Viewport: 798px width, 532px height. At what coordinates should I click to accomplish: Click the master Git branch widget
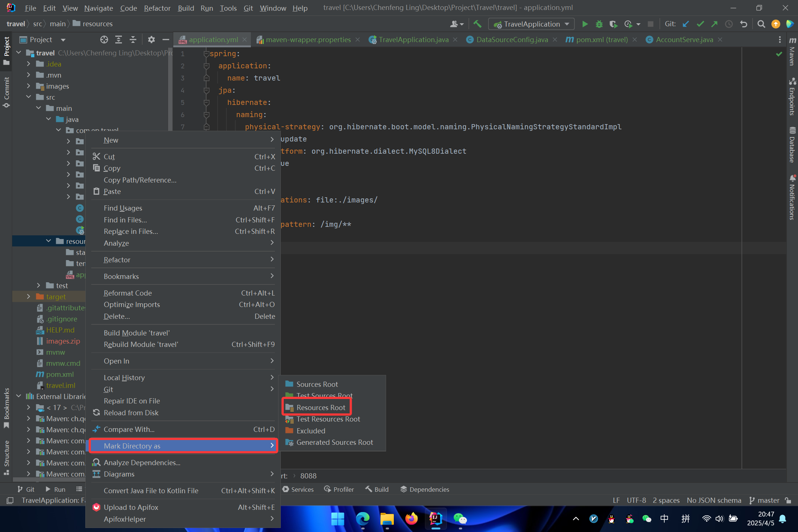coord(764,500)
